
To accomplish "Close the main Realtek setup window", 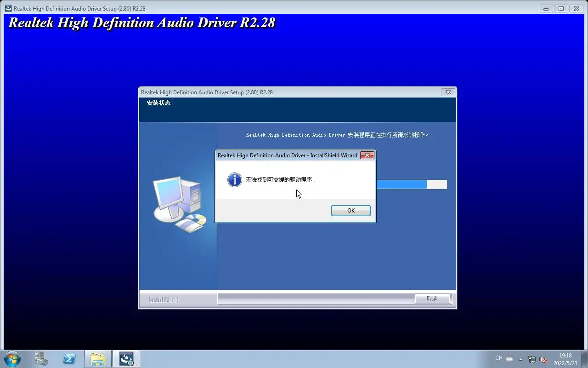I will (576, 8).
